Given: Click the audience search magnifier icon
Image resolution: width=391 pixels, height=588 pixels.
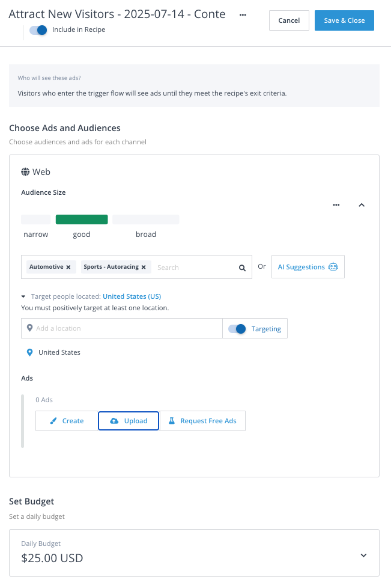Looking at the screenshot, I should pos(242,268).
